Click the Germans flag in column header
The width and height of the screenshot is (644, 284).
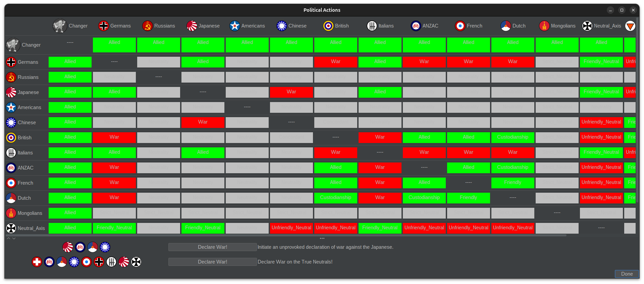point(104,26)
